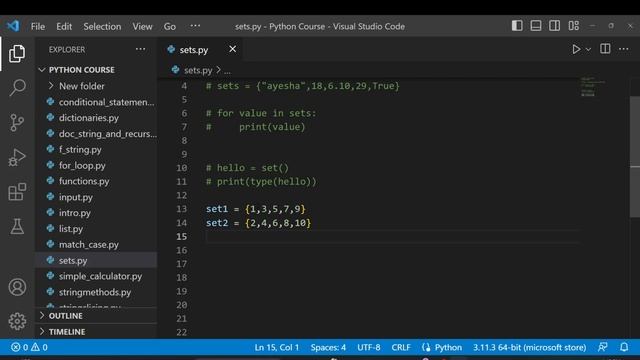Open the run options dropdown arrow
The width and height of the screenshot is (640, 360).
tap(588, 49)
